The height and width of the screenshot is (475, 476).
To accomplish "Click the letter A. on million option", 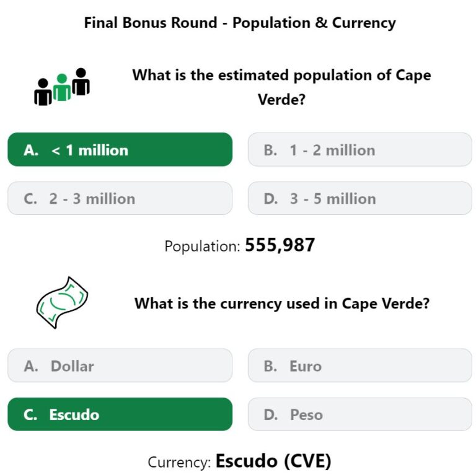I will click(31, 150).
